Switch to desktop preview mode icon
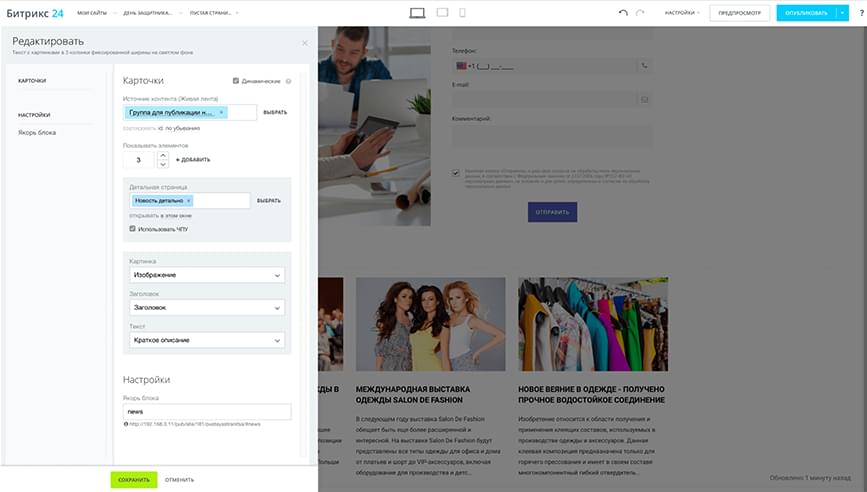Image resolution: width=867 pixels, height=492 pixels. pos(418,13)
